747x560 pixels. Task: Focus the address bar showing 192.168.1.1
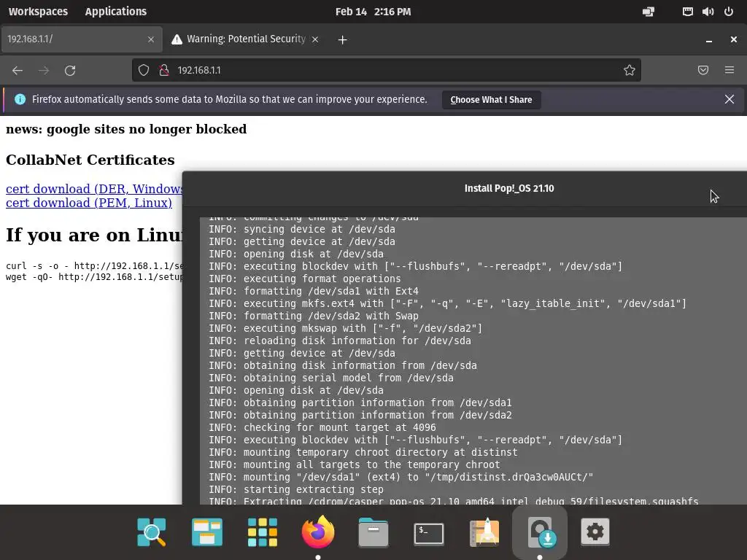[387, 71]
